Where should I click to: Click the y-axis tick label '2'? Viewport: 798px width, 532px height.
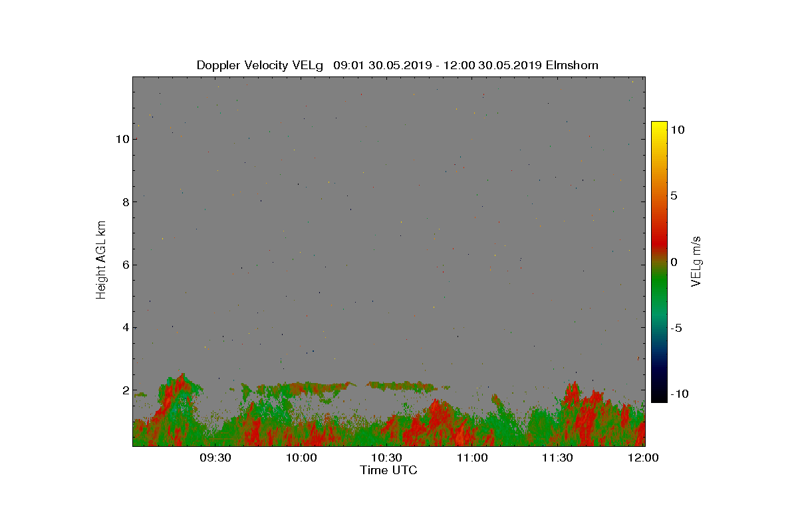tap(125, 390)
